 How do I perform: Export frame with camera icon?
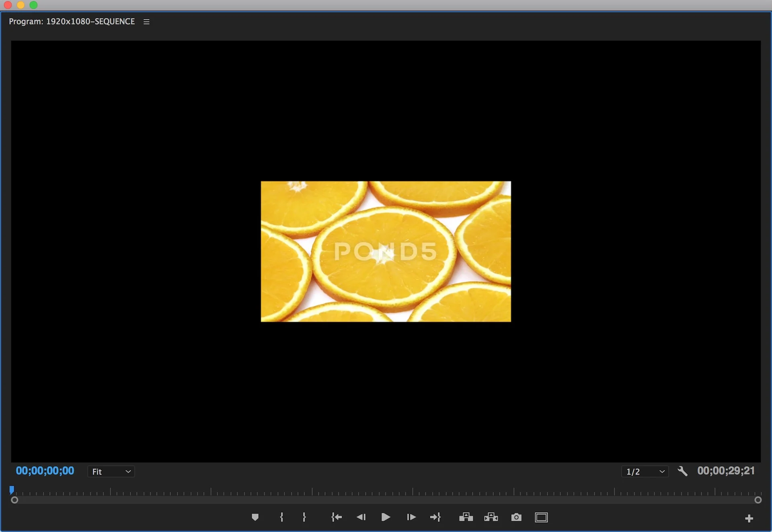(516, 517)
